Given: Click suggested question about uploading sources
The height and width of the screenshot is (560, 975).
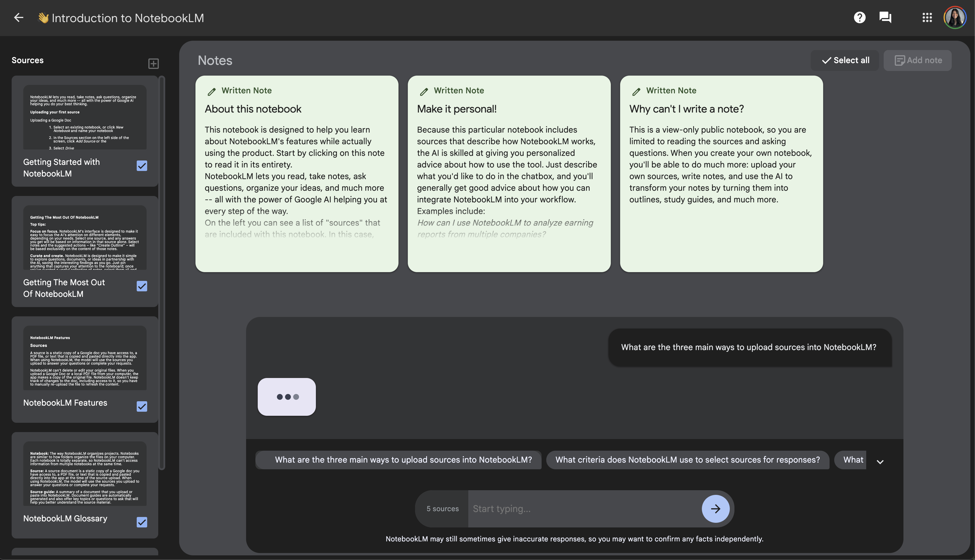Looking at the screenshot, I should point(398,460).
